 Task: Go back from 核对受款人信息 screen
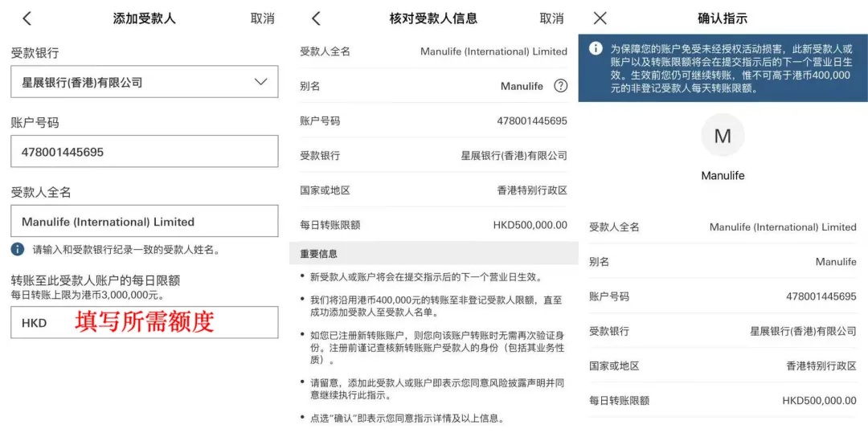pos(316,18)
